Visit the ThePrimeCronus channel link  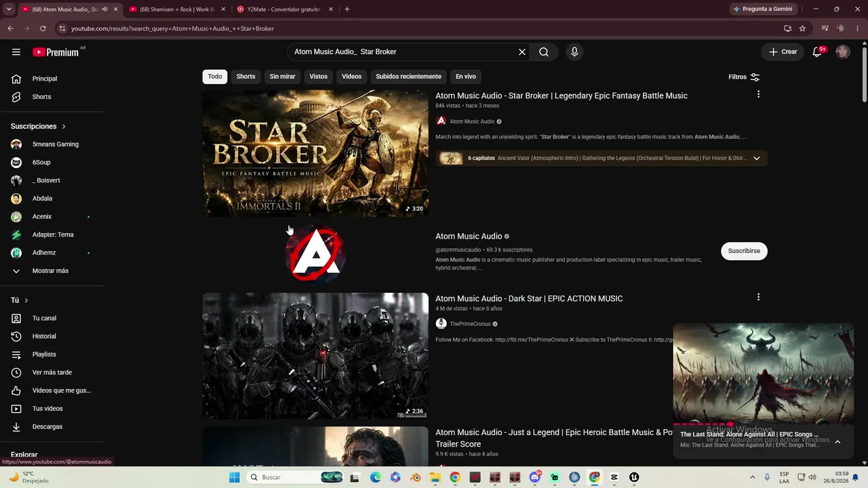click(470, 324)
